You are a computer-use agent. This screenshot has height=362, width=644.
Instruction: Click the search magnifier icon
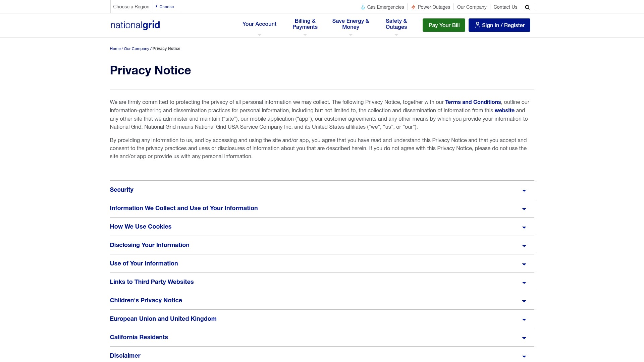pyautogui.click(x=527, y=7)
